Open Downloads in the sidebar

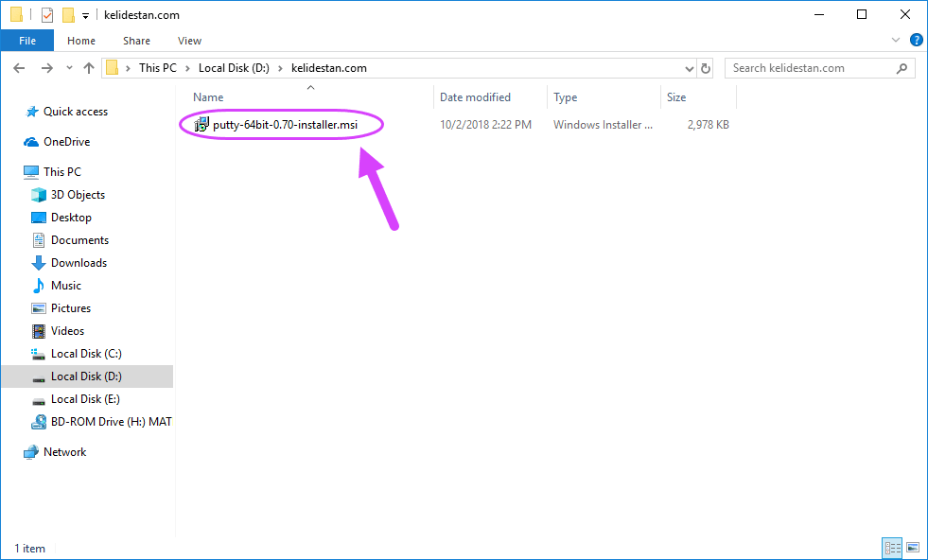pos(79,263)
